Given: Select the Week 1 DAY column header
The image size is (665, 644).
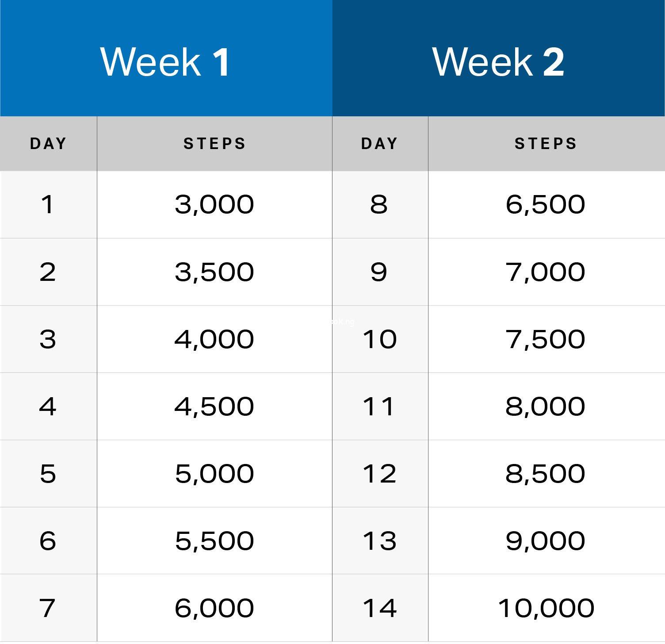Looking at the screenshot, I should (48, 144).
